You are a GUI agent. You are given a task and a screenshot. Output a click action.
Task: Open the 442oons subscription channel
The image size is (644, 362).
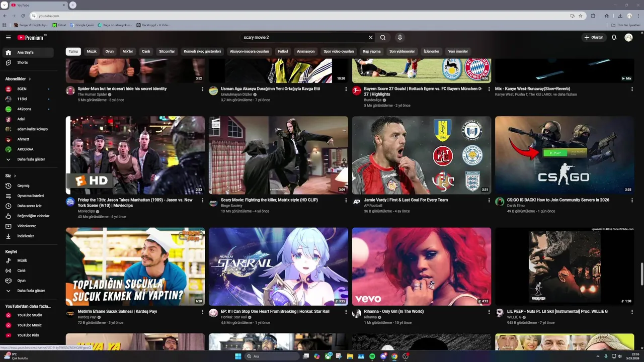pyautogui.click(x=29, y=109)
